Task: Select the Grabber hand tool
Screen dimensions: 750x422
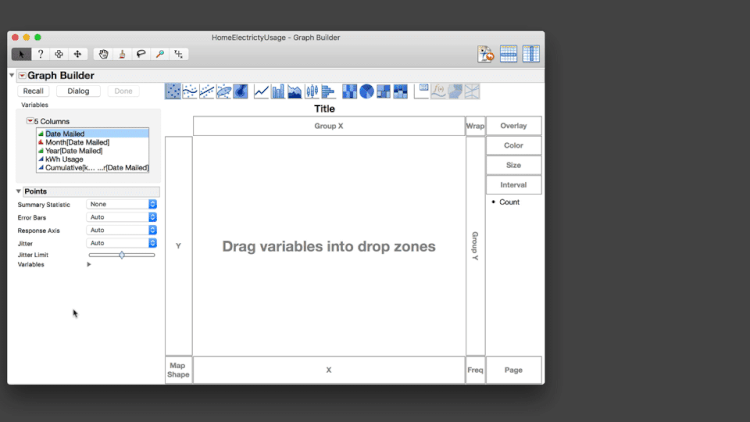Action: pyautogui.click(x=103, y=54)
